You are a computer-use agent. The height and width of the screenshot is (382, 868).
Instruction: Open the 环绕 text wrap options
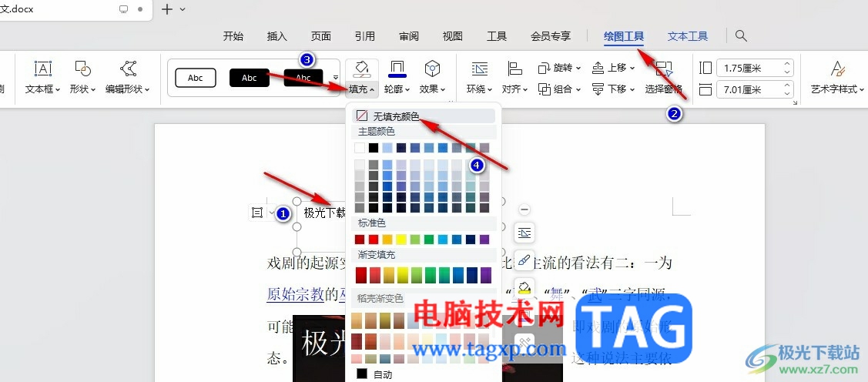coord(479,77)
